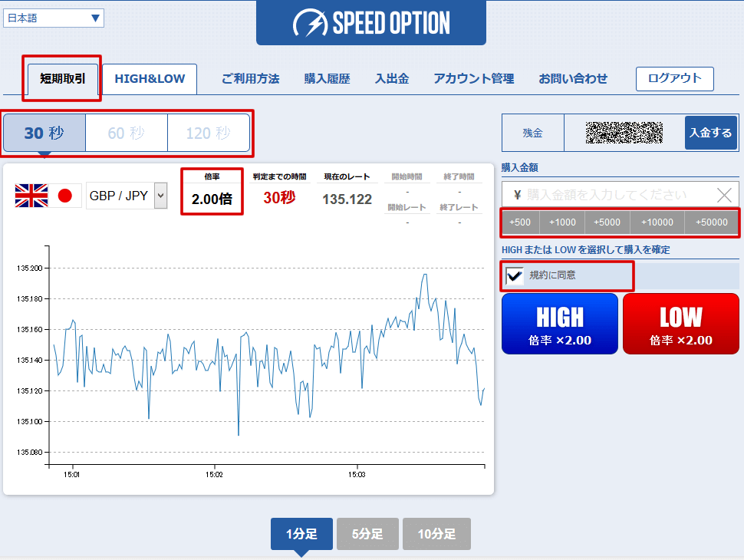744x560 pixels.
Task: Click the 135.200 chart axis label
Action: pos(29,268)
